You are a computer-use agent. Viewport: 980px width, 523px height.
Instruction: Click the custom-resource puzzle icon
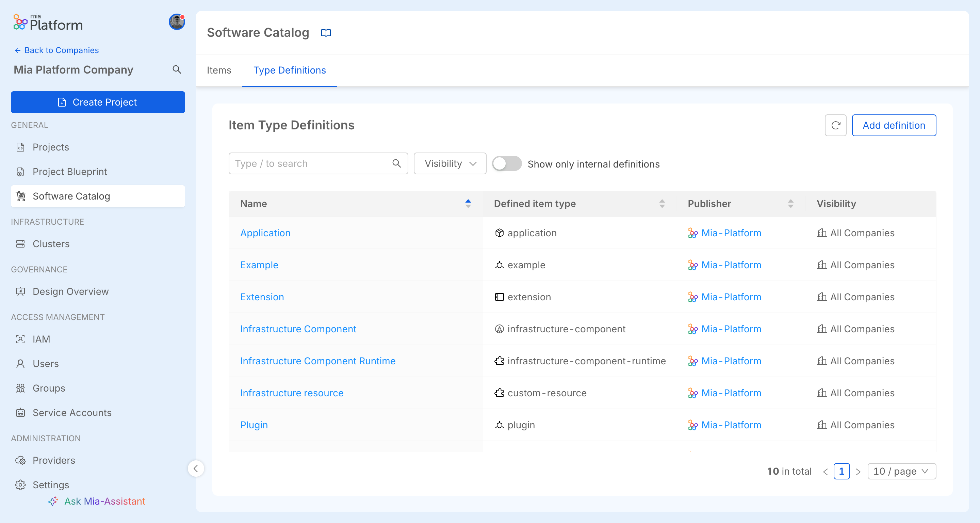tap(499, 393)
